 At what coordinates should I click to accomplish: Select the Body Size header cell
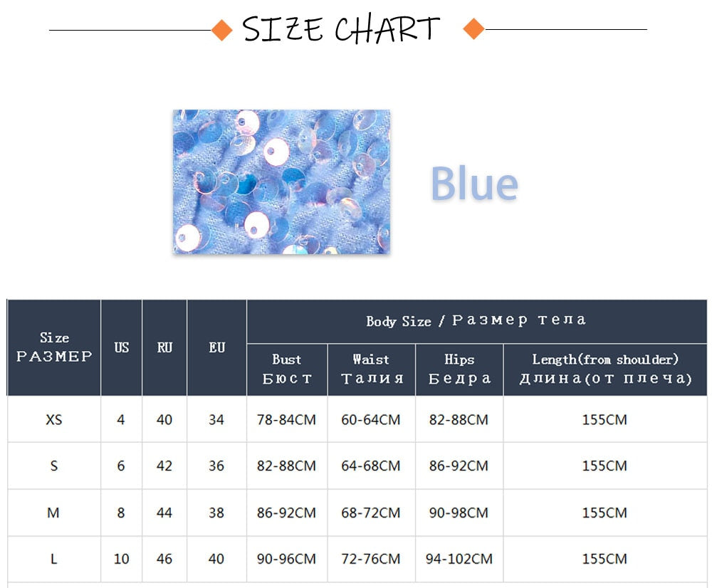(x=477, y=321)
